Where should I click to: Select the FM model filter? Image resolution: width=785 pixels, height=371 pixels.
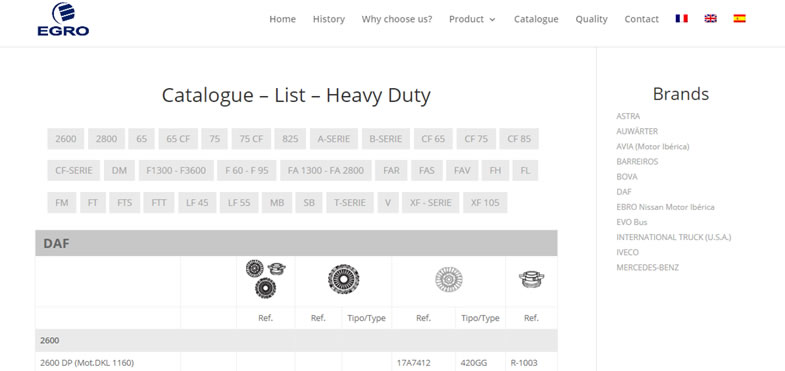62,203
